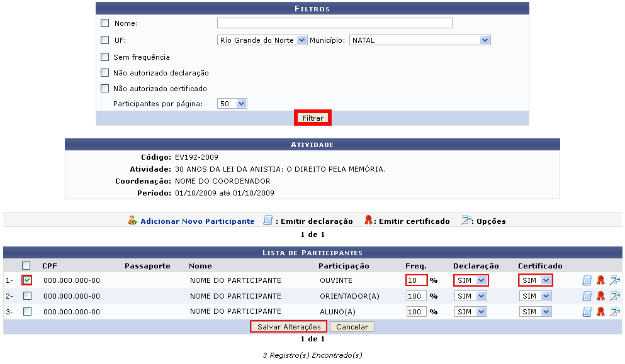Emit certificate for the ALUNO(A) participant
The width and height of the screenshot is (625, 364).
click(x=600, y=312)
